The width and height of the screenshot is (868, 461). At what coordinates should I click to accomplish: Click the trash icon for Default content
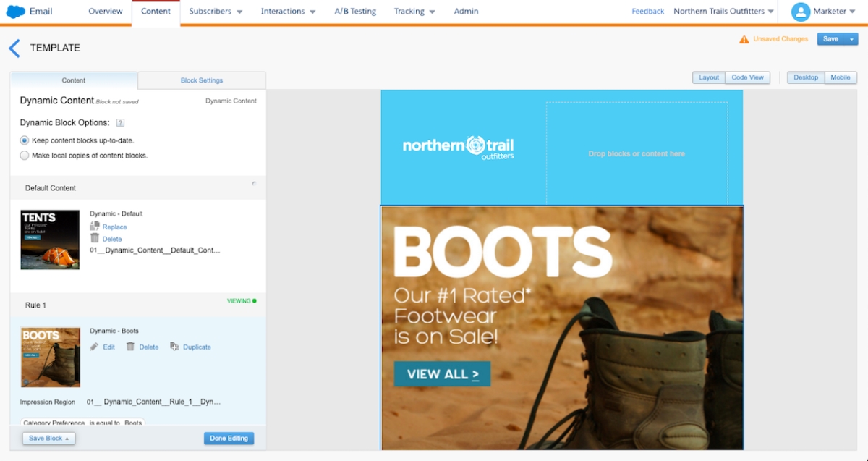pos(95,238)
